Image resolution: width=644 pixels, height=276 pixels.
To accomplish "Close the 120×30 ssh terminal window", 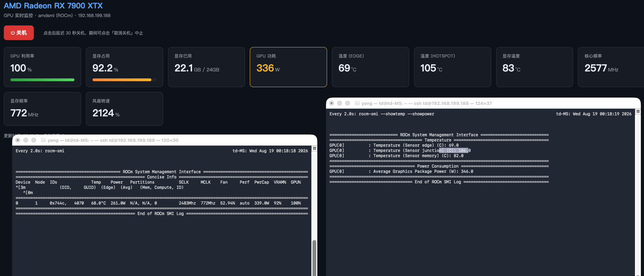I will pos(18,140).
